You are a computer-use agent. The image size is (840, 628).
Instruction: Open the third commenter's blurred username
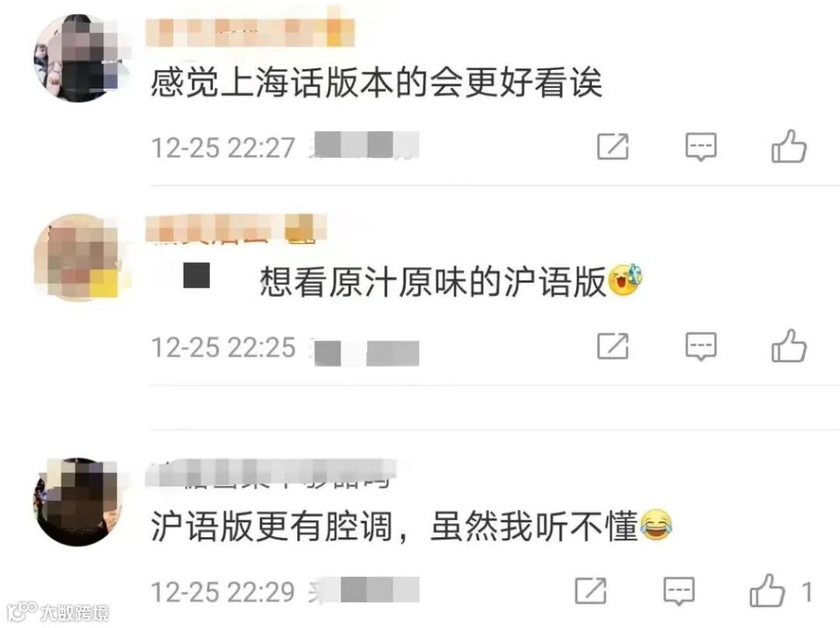[x=271, y=473]
